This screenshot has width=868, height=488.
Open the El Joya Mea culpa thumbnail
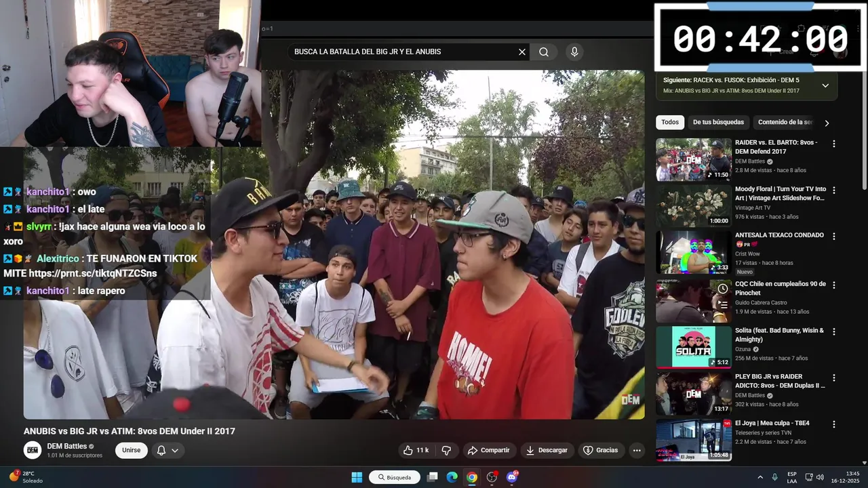(694, 440)
